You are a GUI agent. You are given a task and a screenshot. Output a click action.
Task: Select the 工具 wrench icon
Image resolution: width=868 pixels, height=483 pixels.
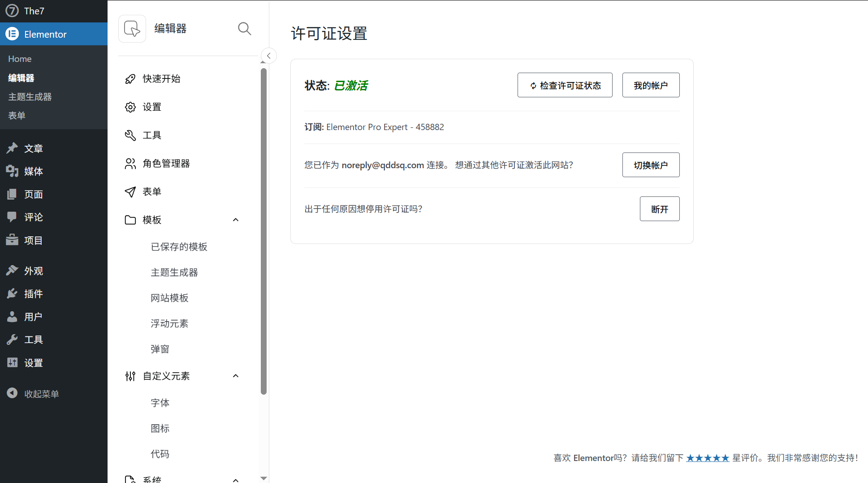(130, 135)
